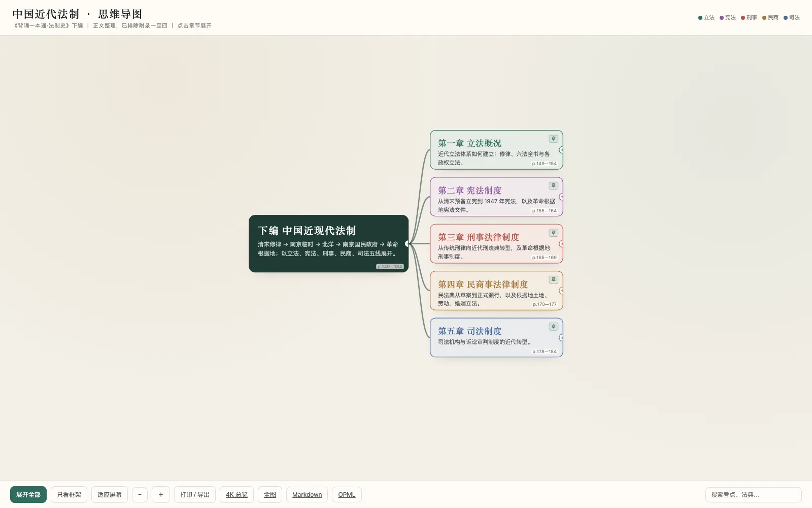The height and width of the screenshot is (508, 812).
Task: Click the 点击章节展开 subtitle hint
Action: coord(194,25)
